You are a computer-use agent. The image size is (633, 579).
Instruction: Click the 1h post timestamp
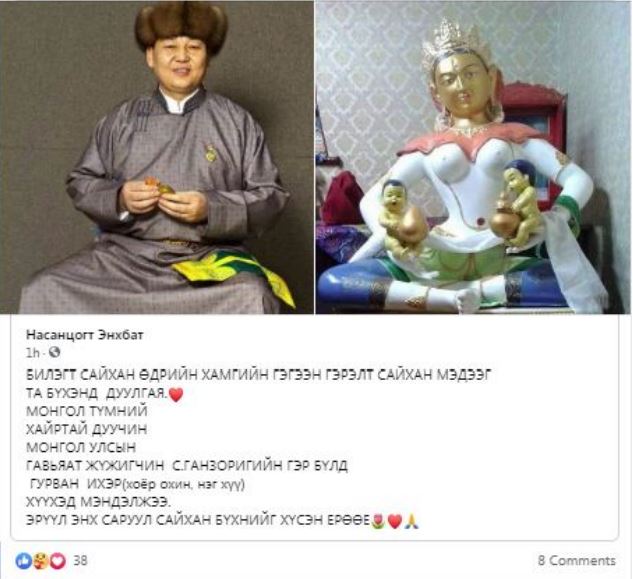32,353
